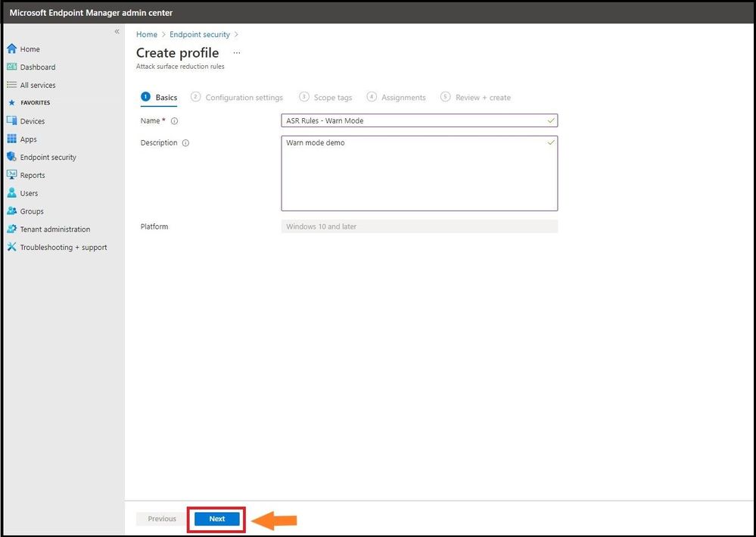Viewport: 756px width, 537px height.
Task: Open Apps in the sidebar
Action: tap(29, 139)
